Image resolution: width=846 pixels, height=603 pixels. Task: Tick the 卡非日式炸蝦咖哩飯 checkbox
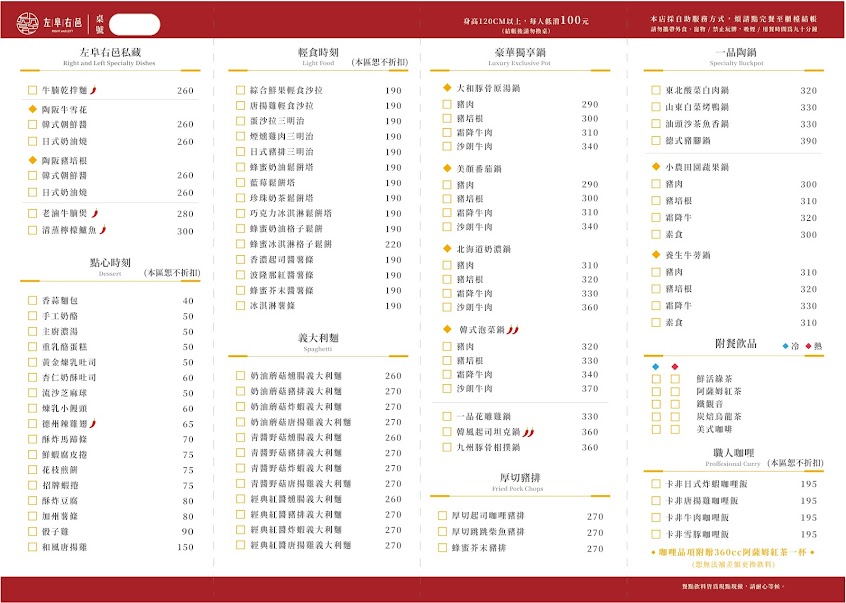656,484
